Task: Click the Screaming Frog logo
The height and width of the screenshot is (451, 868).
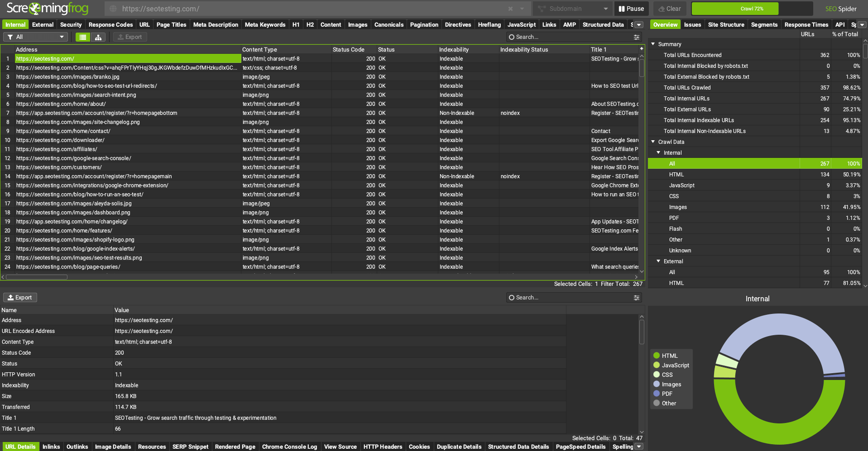Action: click(47, 9)
